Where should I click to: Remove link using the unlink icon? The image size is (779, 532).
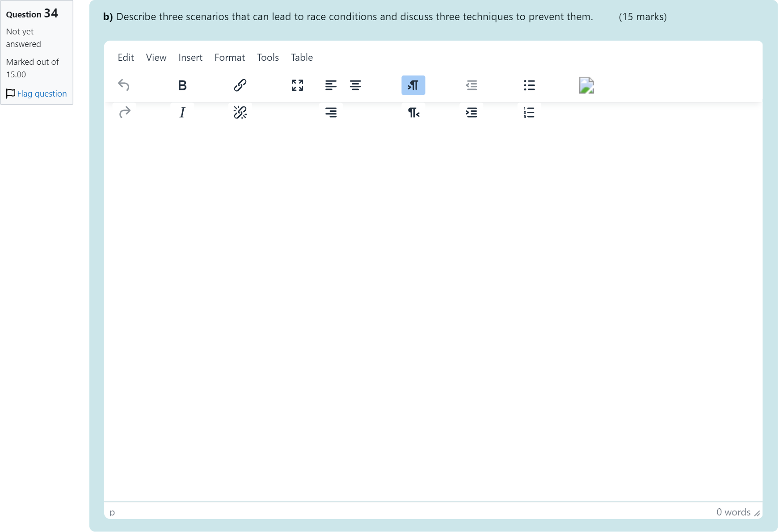click(240, 112)
